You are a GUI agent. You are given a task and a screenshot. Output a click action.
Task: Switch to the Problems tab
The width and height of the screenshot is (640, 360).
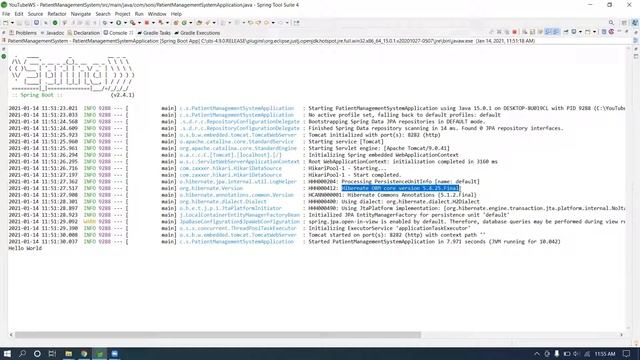pos(23,33)
